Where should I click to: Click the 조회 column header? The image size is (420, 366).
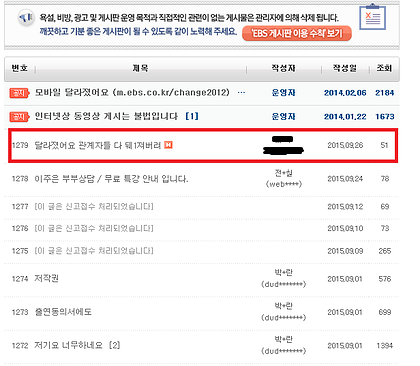pyautogui.click(x=384, y=68)
